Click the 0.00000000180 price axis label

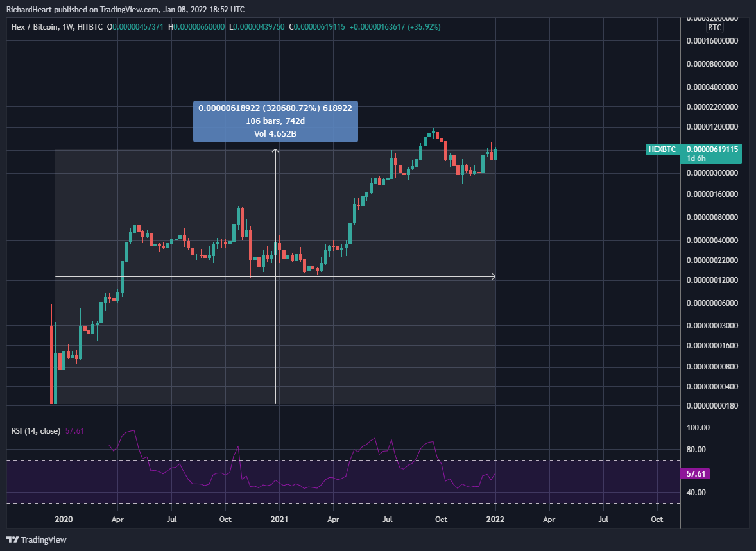pos(712,406)
